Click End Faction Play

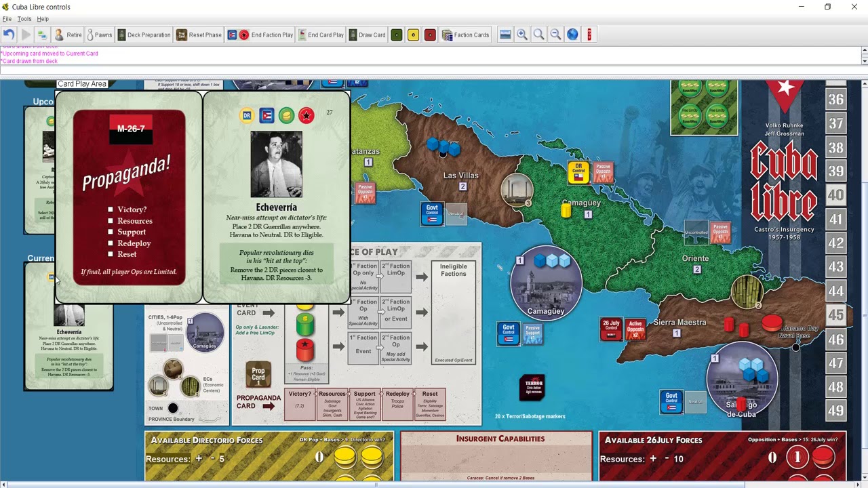click(x=260, y=35)
